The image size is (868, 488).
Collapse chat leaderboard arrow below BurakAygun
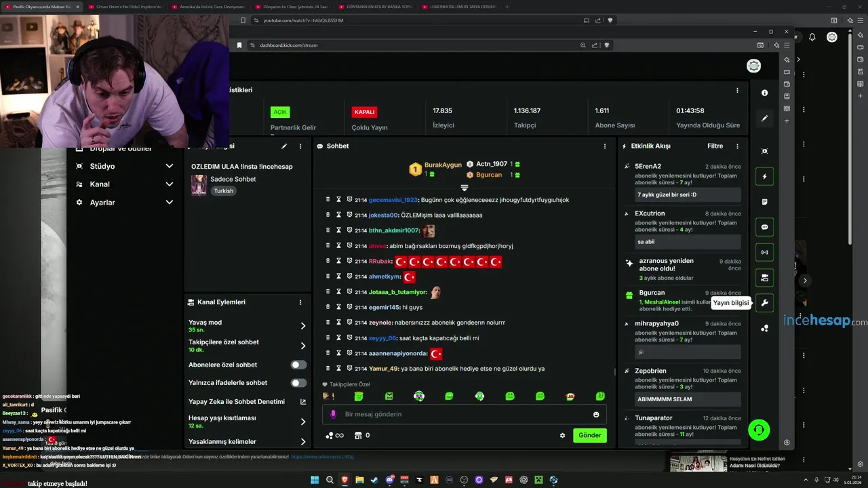(x=465, y=187)
